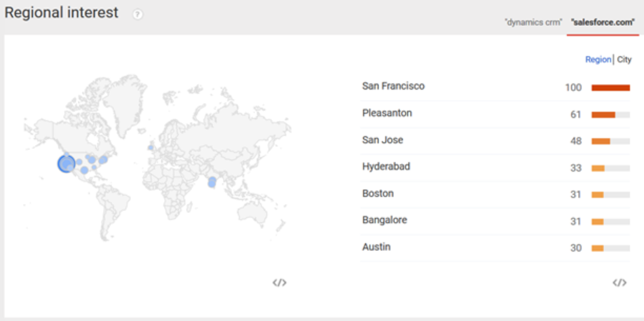The image size is (644, 321).
Task: Select San Jose from the list
Action: click(x=383, y=139)
